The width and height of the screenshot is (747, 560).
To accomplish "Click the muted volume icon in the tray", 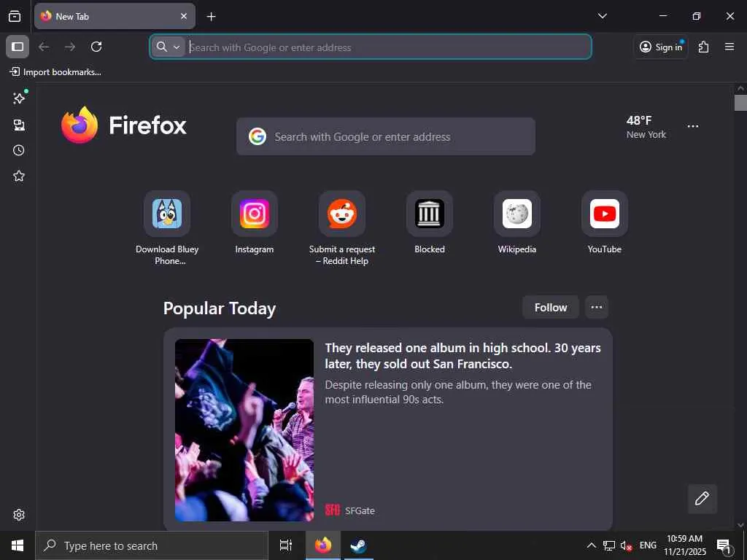I will click(x=626, y=545).
